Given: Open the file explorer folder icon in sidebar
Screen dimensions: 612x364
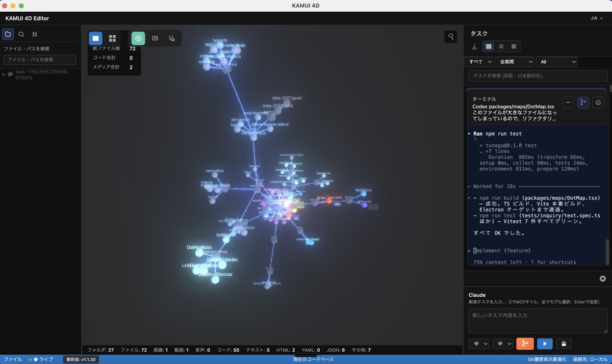Looking at the screenshot, I should coord(8,34).
